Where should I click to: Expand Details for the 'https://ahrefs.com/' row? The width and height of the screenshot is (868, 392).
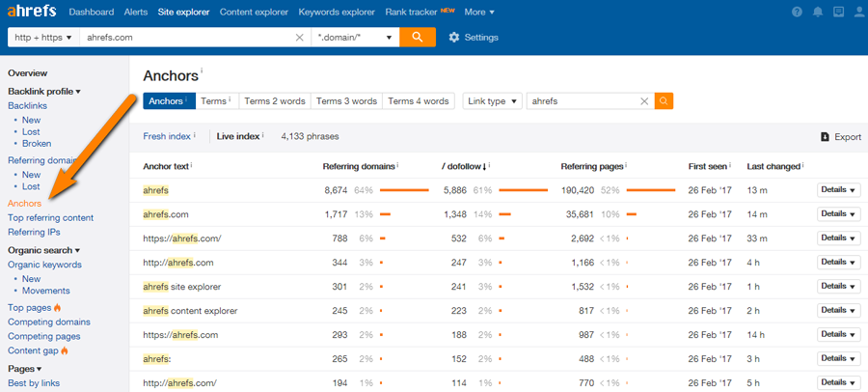coord(839,238)
